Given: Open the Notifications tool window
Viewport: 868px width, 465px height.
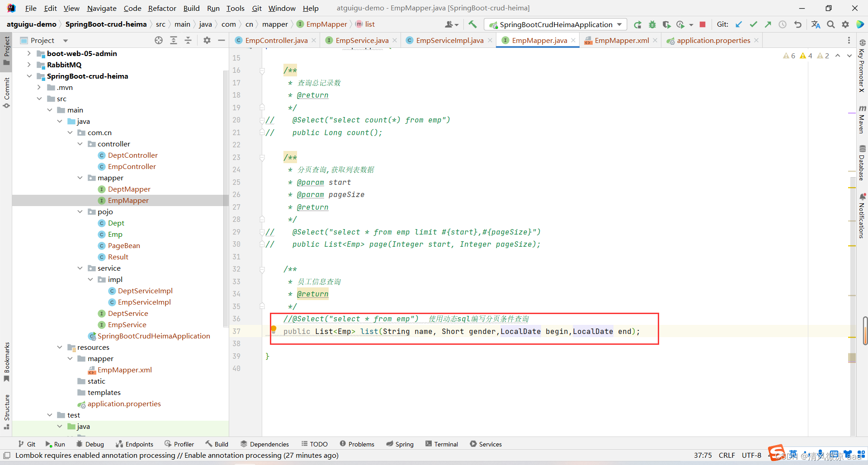Looking at the screenshot, I should click(x=862, y=216).
